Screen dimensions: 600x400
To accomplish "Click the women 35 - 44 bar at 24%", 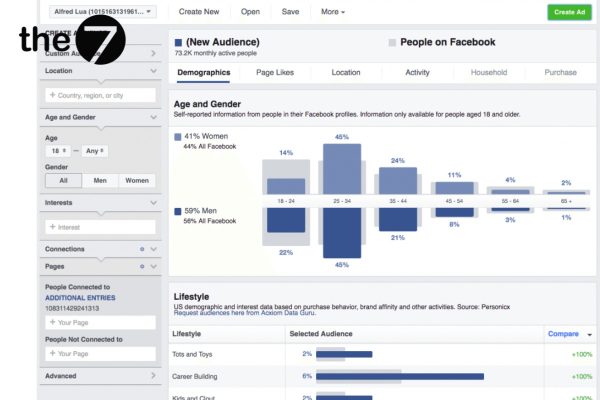I will tap(398, 181).
